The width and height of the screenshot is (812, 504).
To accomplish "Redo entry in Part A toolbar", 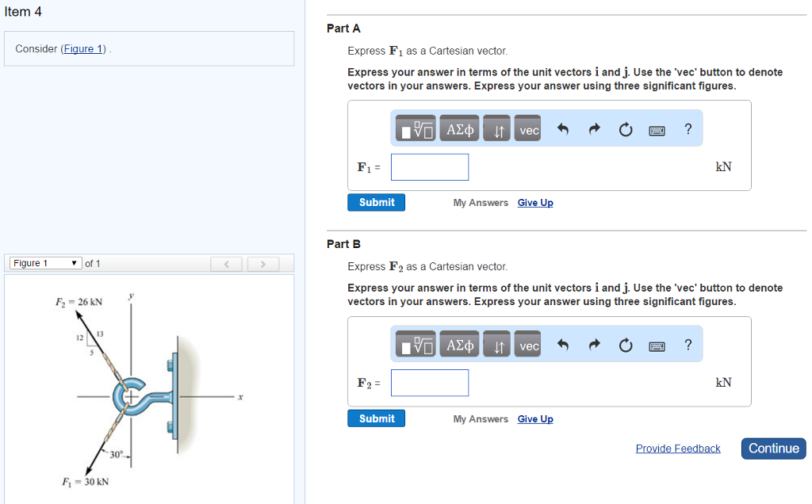I will (595, 129).
